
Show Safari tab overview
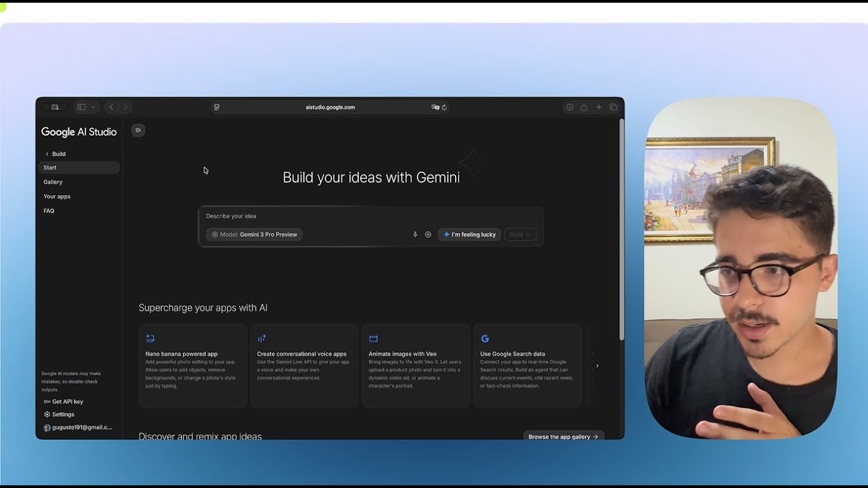click(x=614, y=107)
